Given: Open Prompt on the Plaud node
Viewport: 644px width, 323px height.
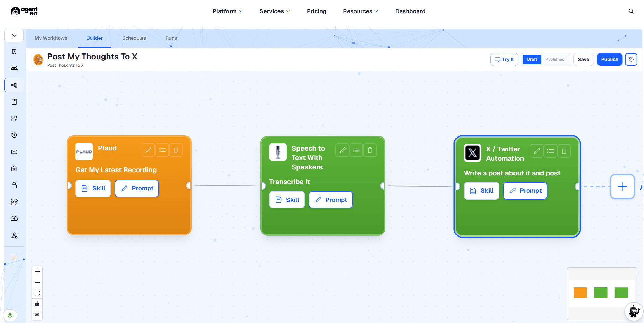Looking at the screenshot, I should point(137,188).
